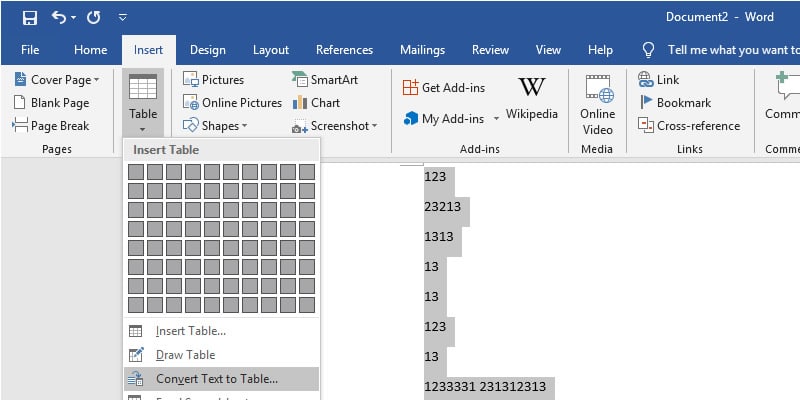
Task: Collapse the Table dropdown arrow
Action: (x=143, y=130)
